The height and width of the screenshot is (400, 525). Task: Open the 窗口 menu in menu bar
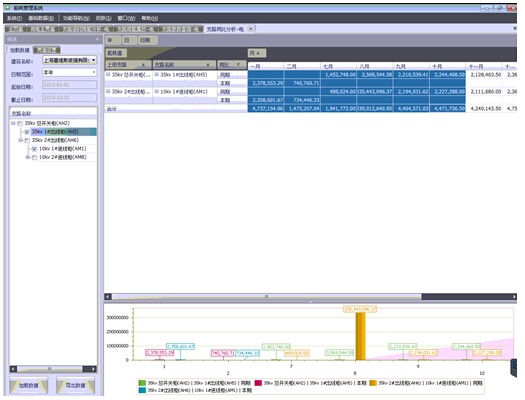[x=126, y=18]
